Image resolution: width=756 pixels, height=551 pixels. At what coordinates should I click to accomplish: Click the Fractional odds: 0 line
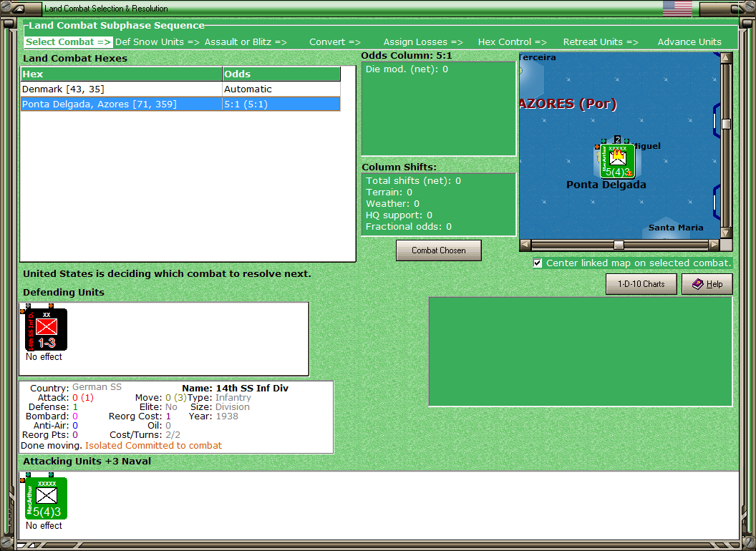click(408, 227)
